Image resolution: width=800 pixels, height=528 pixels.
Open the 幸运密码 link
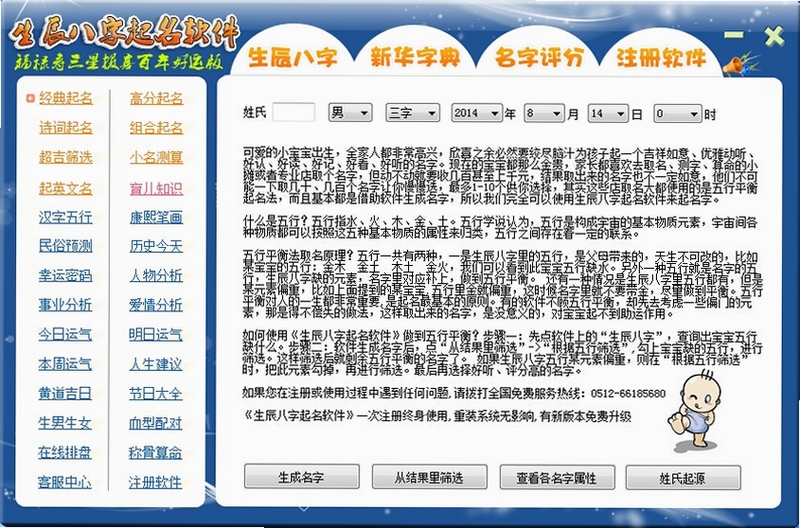[65, 275]
